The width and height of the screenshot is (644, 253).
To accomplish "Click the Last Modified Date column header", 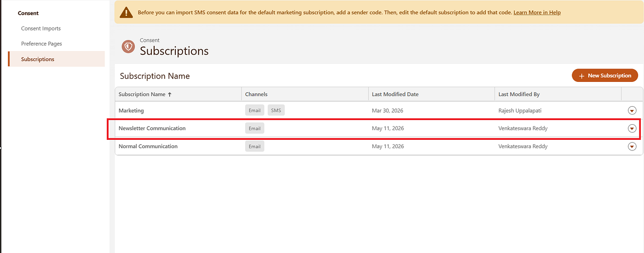I will click(x=431, y=94).
